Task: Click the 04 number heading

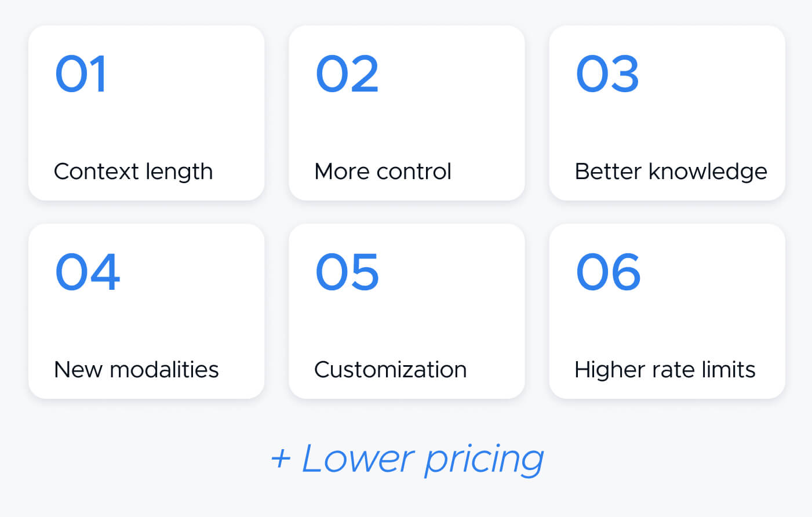Action: 88,272
